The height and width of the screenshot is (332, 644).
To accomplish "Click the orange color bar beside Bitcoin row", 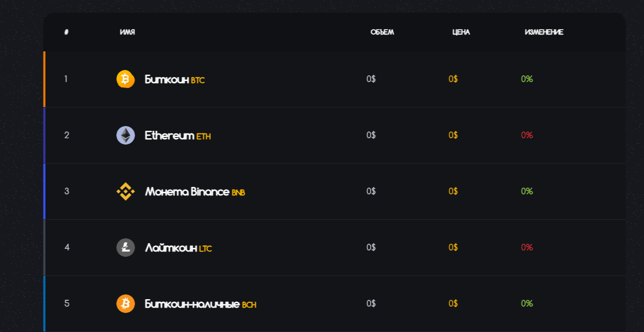I will (44, 79).
